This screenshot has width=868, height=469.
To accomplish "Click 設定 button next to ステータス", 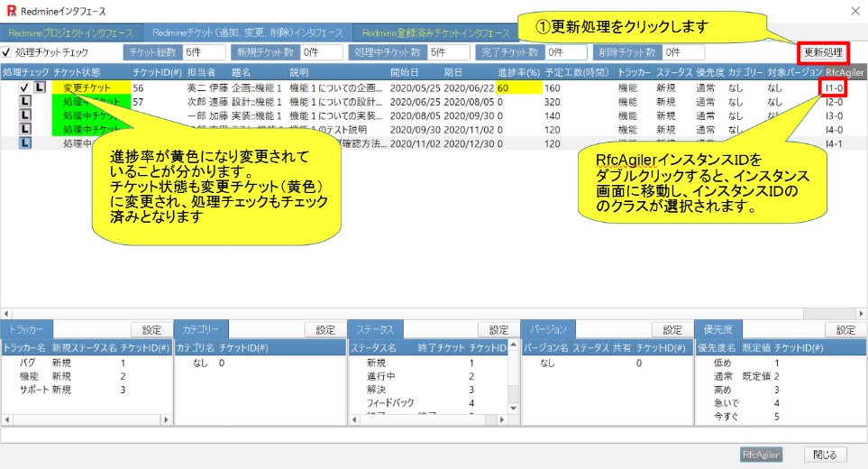I will 498,330.
